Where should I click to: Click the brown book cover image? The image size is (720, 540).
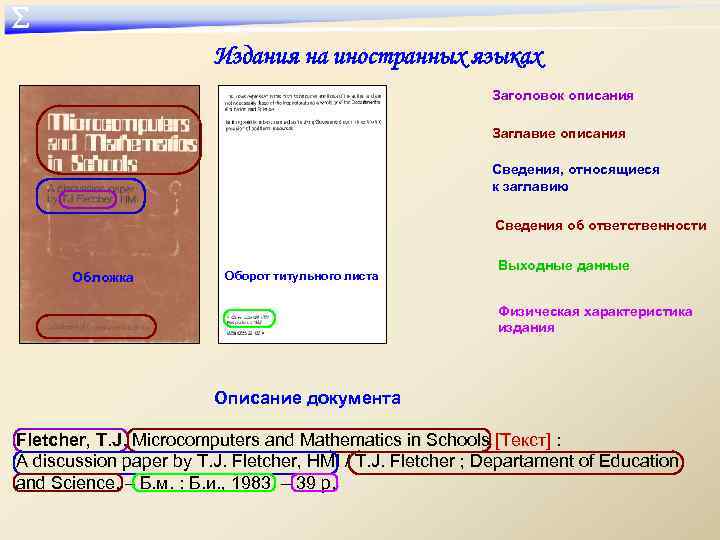(x=109, y=214)
